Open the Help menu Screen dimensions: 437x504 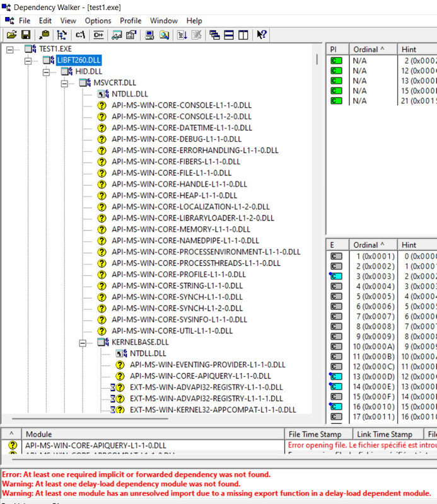tap(194, 21)
